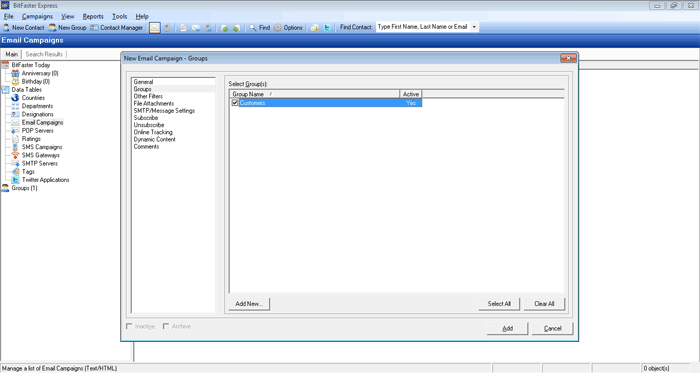The image size is (700, 373).
Task: Click the Select All button
Action: click(x=499, y=304)
